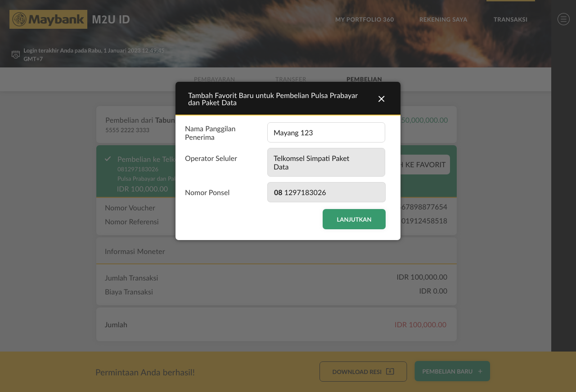Edit the Nama Panggilan Penerima field
This screenshot has width=576, height=392.
pos(326,132)
